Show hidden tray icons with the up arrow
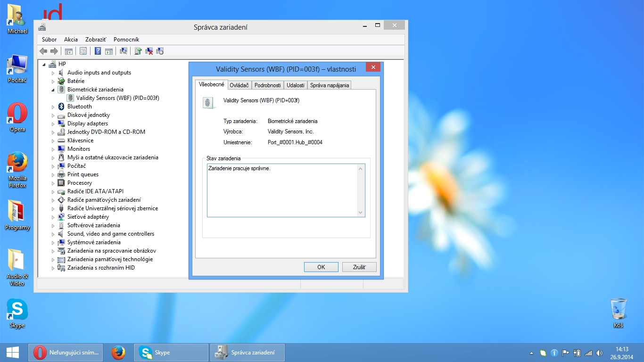 pos(532,353)
